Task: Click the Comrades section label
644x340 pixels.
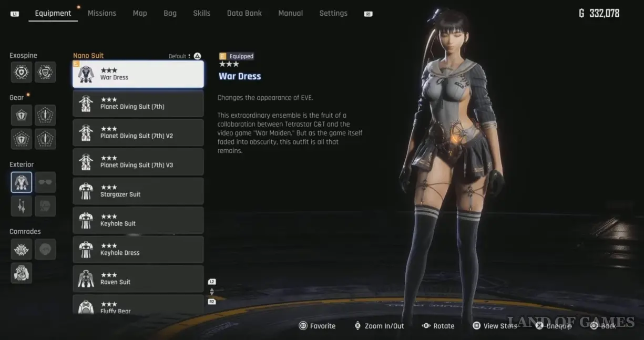Action: [x=25, y=231]
